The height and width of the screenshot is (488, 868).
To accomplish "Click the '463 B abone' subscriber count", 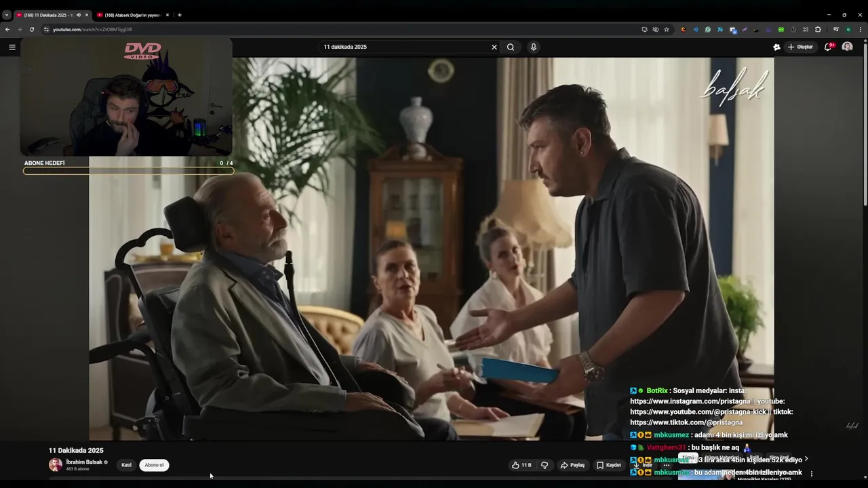I will click(x=77, y=469).
